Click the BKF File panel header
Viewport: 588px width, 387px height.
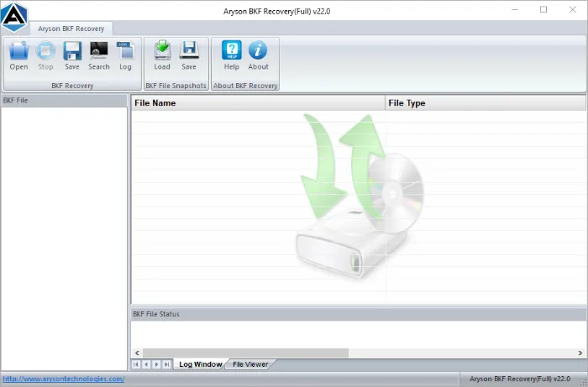(x=64, y=101)
